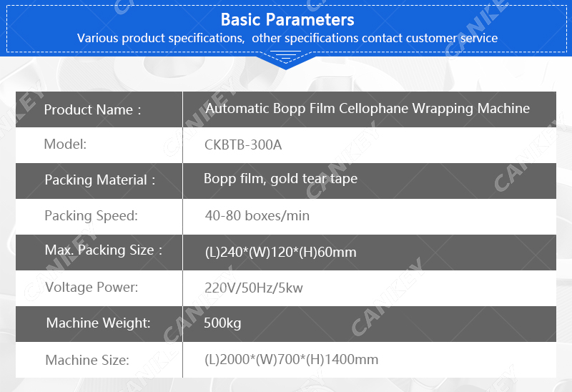Select the "Voltage Power:" label

[x=92, y=288]
